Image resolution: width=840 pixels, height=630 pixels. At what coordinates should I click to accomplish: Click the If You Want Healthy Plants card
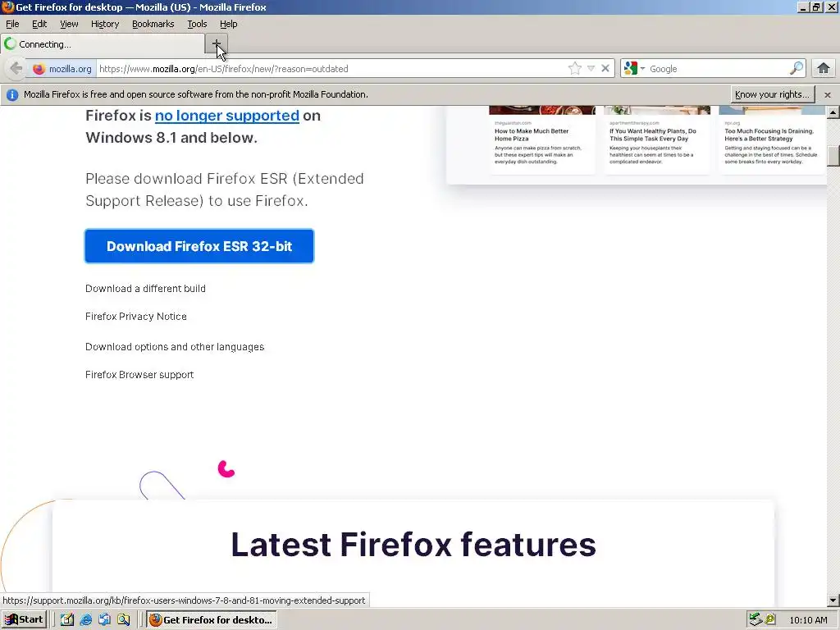[657, 140]
